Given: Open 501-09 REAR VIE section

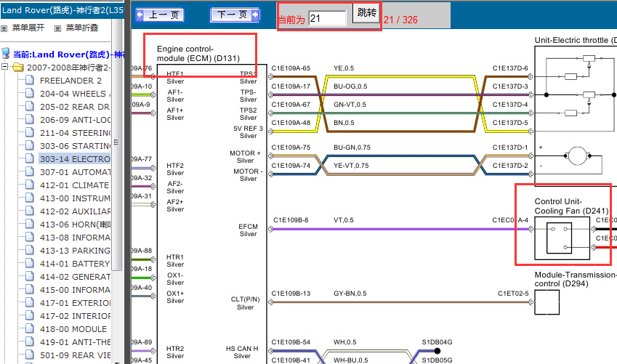Looking at the screenshot, I should [x=75, y=355].
